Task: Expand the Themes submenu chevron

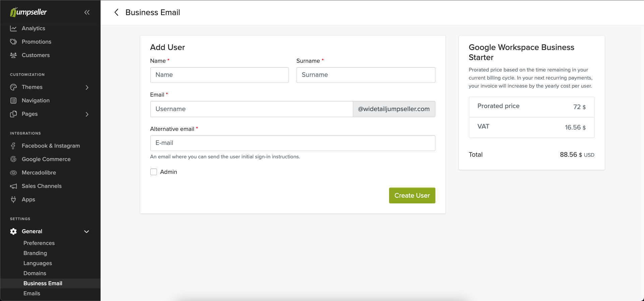Action: tap(87, 87)
